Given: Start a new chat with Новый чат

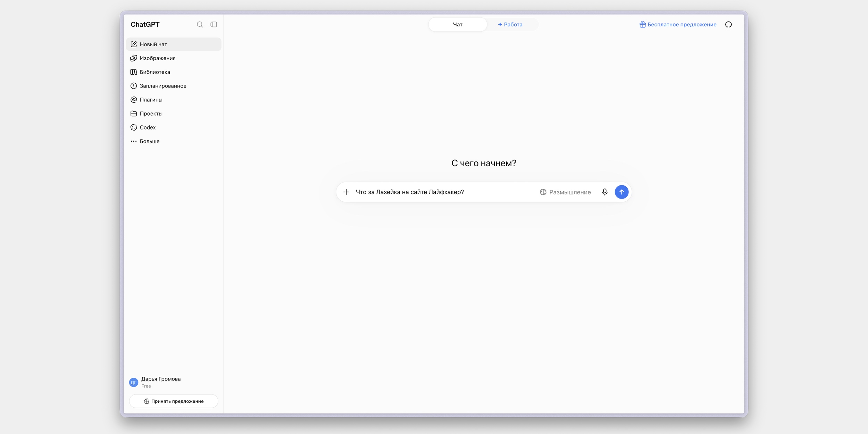Looking at the screenshot, I should (174, 44).
